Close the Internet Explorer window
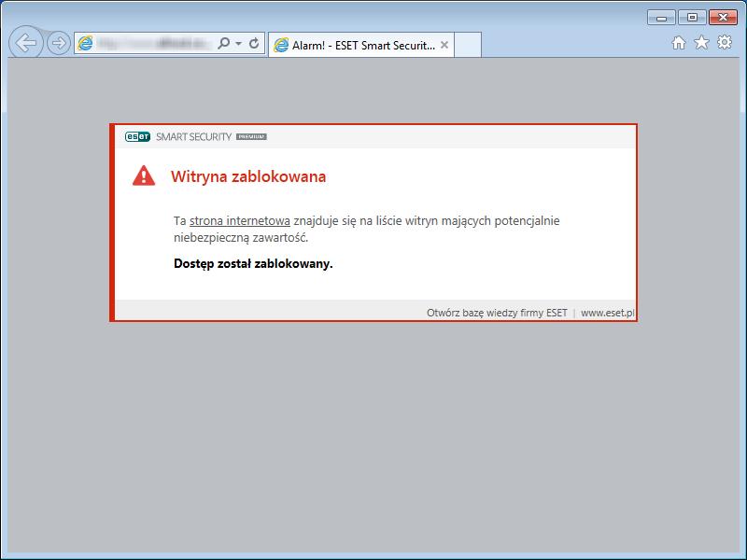747x560 pixels. click(723, 18)
